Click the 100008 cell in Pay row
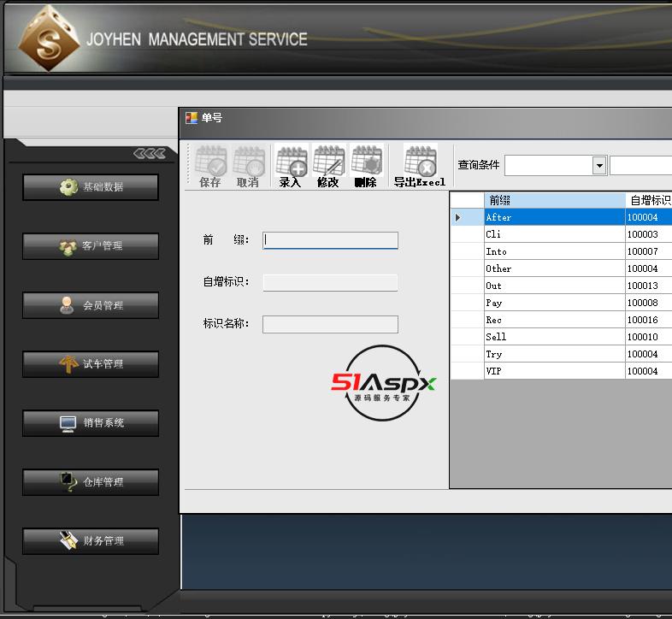The image size is (672, 619). click(x=649, y=303)
